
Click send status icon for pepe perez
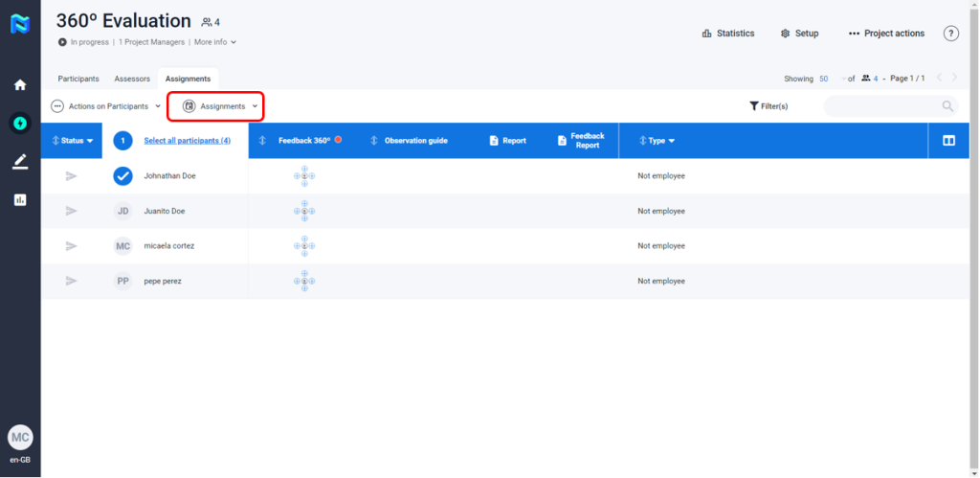[71, 281]
